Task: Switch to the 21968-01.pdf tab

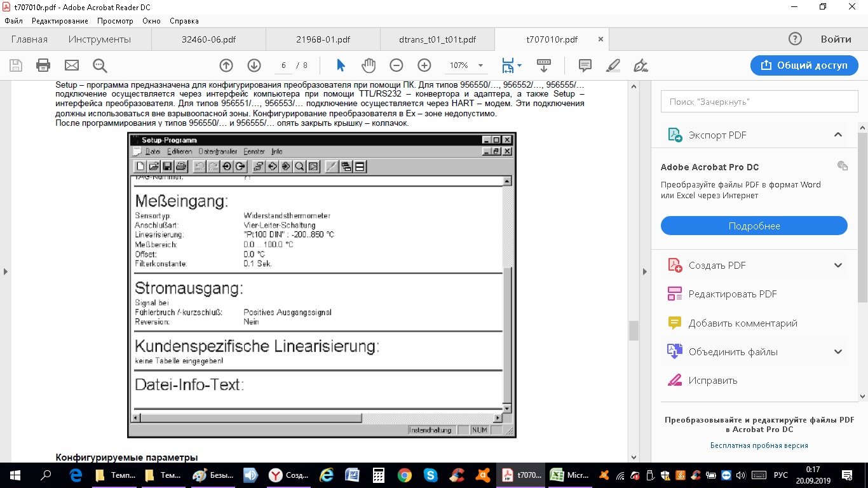Action: point(323,39)
